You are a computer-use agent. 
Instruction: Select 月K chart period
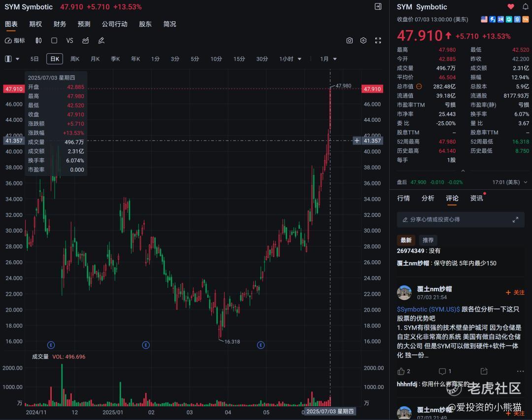95,59
